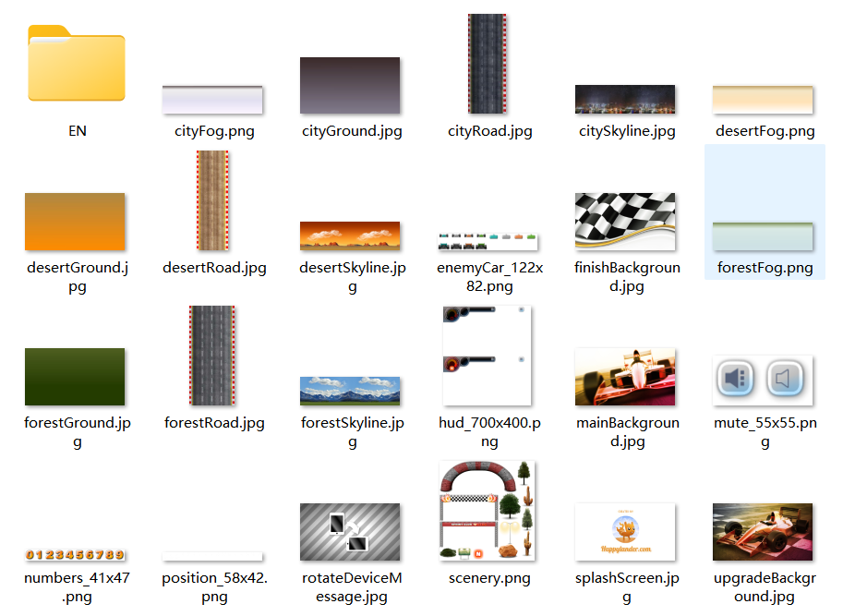Click the "desertSkyline.jpg" file name
This screenshot has width=843, height=616.
pyautogui.click(x=352, y=277)
